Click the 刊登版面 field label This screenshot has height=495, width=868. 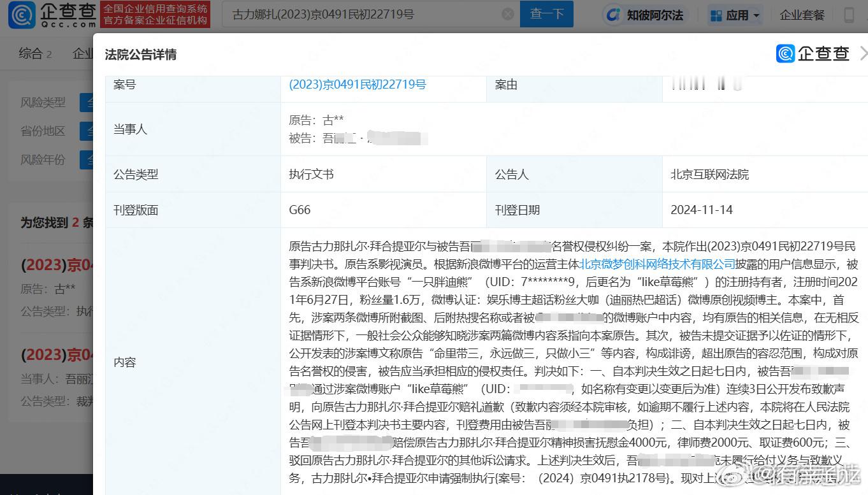tap(136, 210)
